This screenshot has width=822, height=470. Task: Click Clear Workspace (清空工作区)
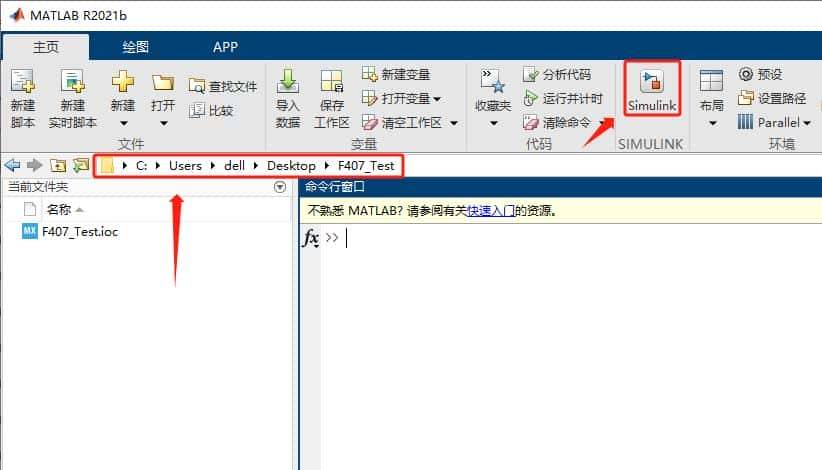pos(402,123)
